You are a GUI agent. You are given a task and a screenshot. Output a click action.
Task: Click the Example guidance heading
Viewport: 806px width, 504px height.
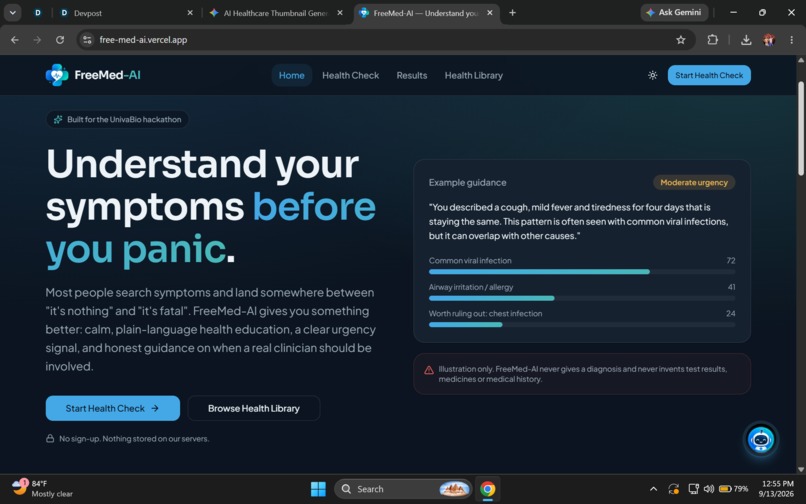click(x=467, y=183)
